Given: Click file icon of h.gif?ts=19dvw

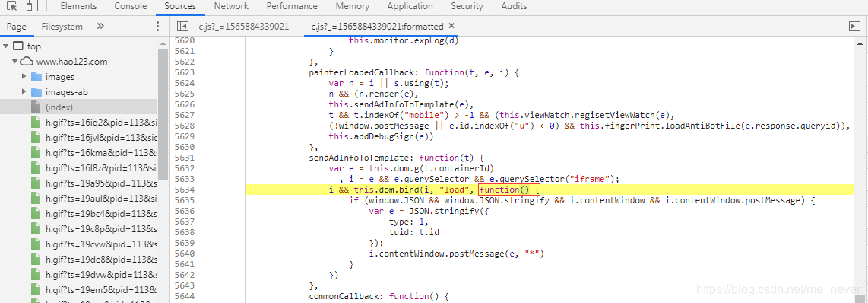Looking at the screenshot, I should pos(36,274).
